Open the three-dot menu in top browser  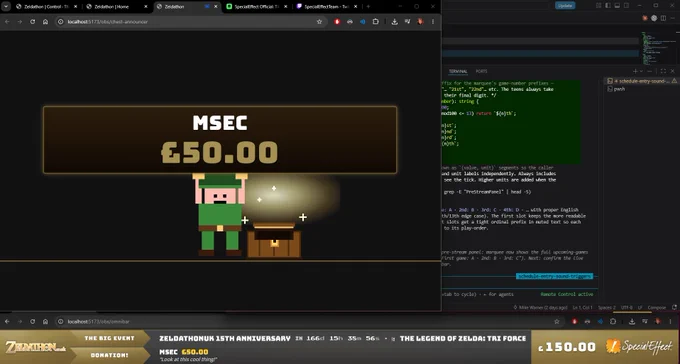pos(433,22)
